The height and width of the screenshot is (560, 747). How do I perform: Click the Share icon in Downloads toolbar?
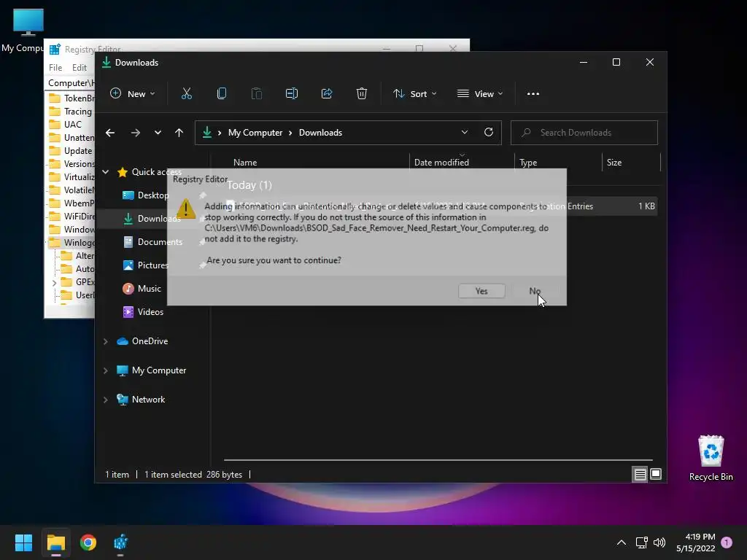[327, 94]
